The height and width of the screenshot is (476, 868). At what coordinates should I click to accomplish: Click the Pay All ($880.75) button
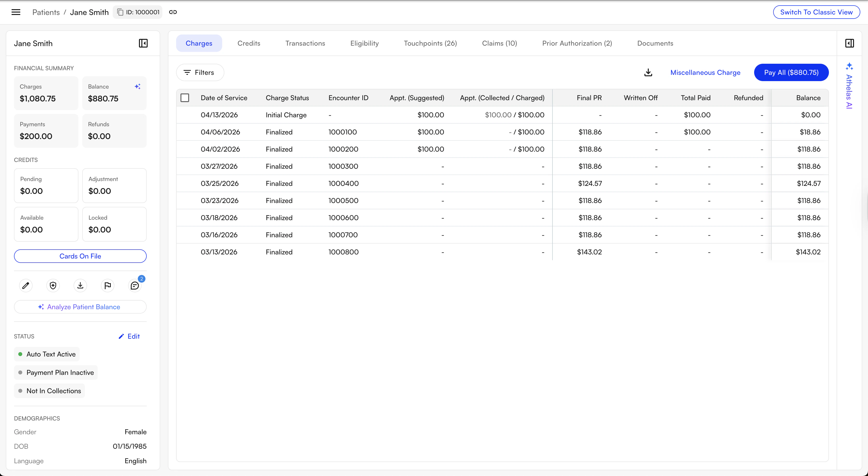tap(791, 72)
